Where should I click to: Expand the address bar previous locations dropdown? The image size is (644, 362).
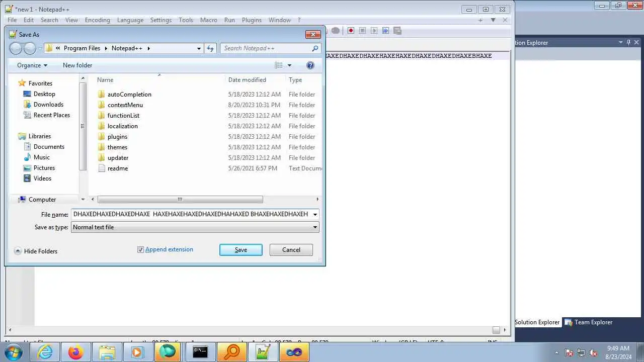199,48
